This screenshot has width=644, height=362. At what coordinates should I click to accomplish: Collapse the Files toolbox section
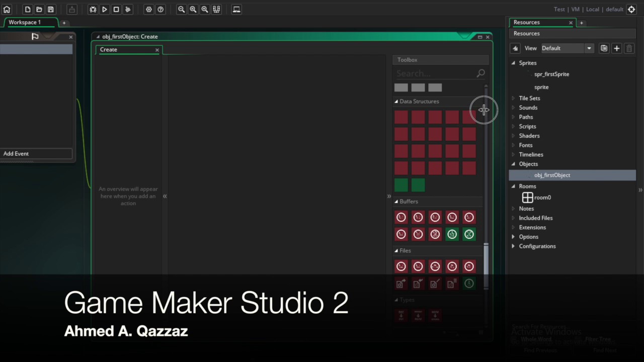[396, 251]
